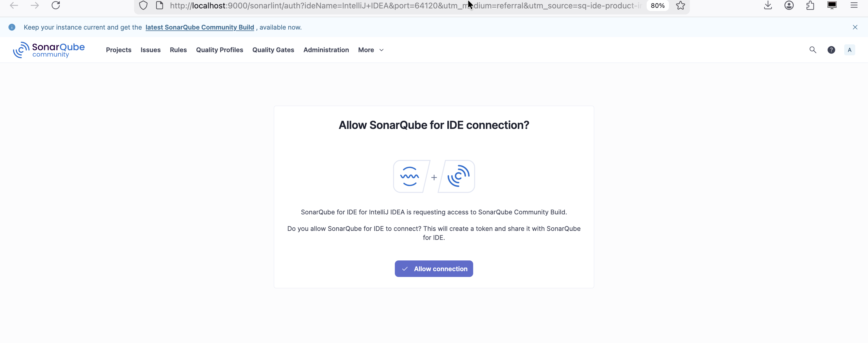Open the Firefox account icon
This screenshot has height=343, width=868.
coord(789,6)
